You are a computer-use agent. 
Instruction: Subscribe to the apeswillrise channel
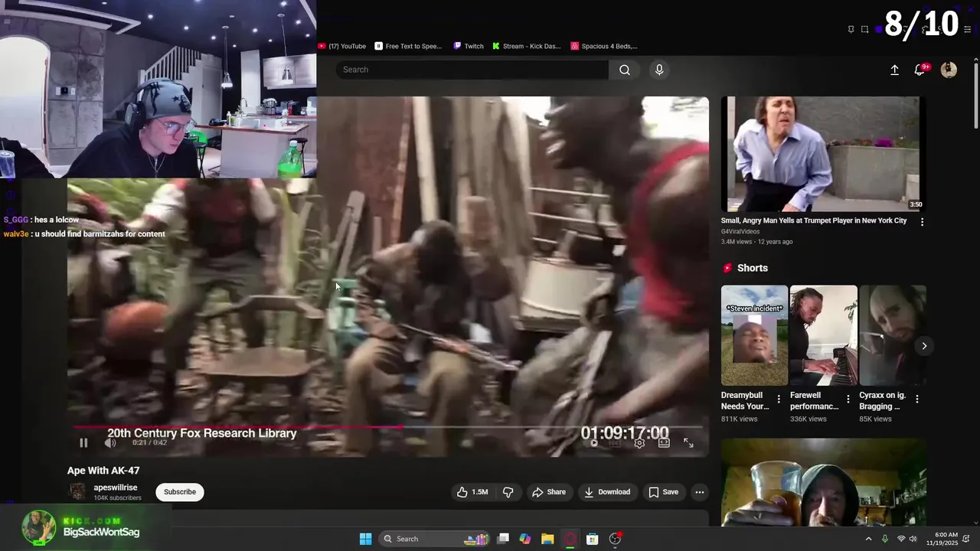point(180,492)
